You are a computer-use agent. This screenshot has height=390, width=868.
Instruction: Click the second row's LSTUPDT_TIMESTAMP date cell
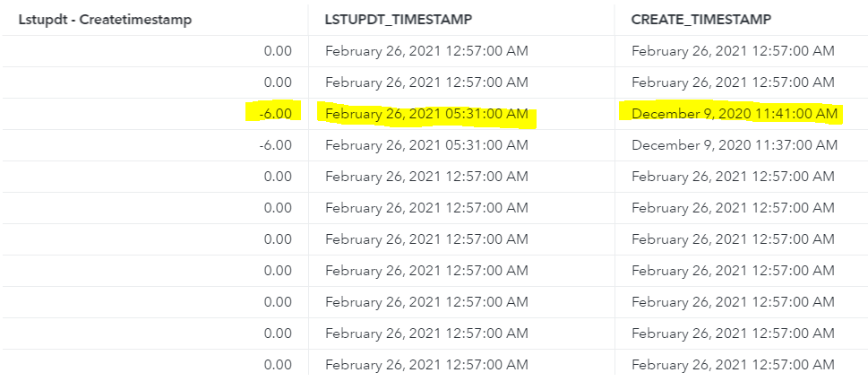pos(426,82)
